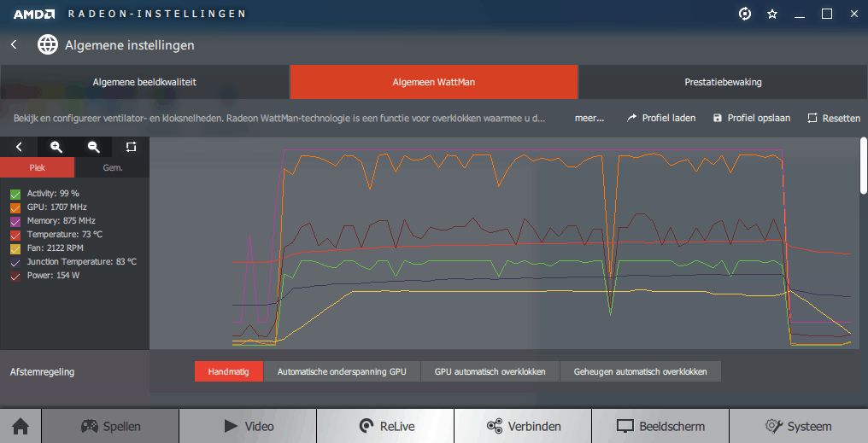
Task: Click the WattMan description text
Action: coord(279,119)
